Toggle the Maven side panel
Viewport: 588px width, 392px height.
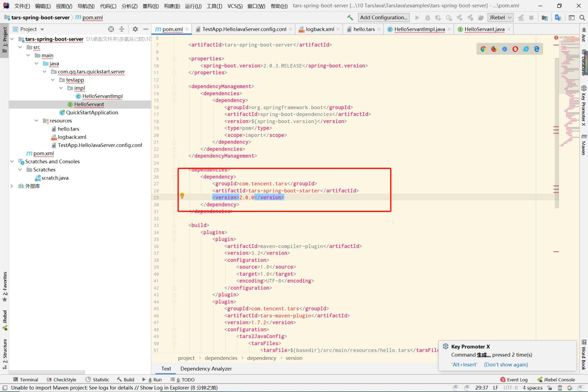pyautogui.click(x=584, y=144)
